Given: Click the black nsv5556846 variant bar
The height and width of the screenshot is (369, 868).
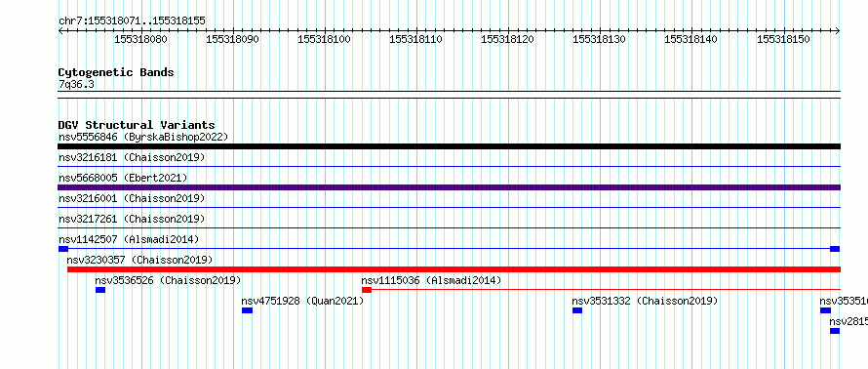Looking at the screenshot, I should pyautogui.click(x=449, y=146).
